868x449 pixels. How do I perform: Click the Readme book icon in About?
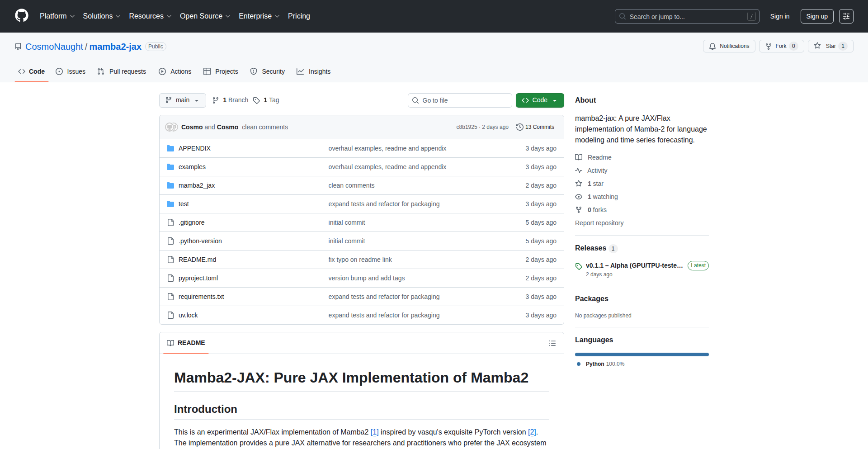[x=579, y=157]
